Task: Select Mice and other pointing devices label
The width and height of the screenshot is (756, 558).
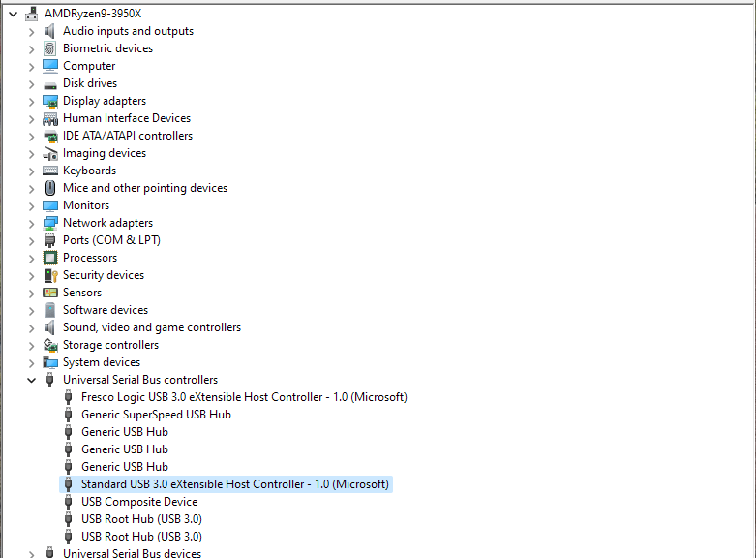Action: (145, 188)
